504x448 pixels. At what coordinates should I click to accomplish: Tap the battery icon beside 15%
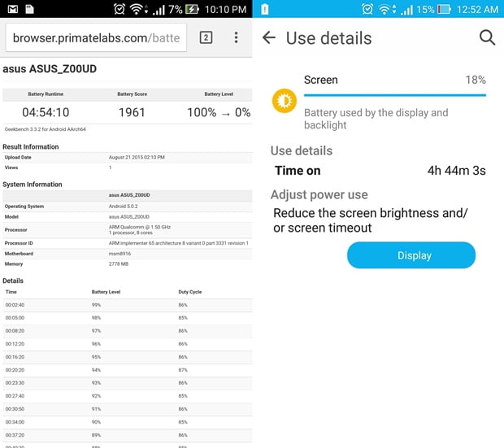point(445,9)
